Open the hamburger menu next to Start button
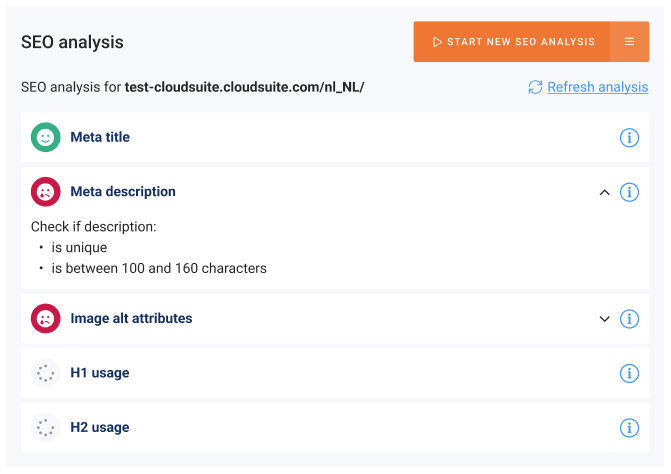671x474 pixels. (x=629, y=42)
